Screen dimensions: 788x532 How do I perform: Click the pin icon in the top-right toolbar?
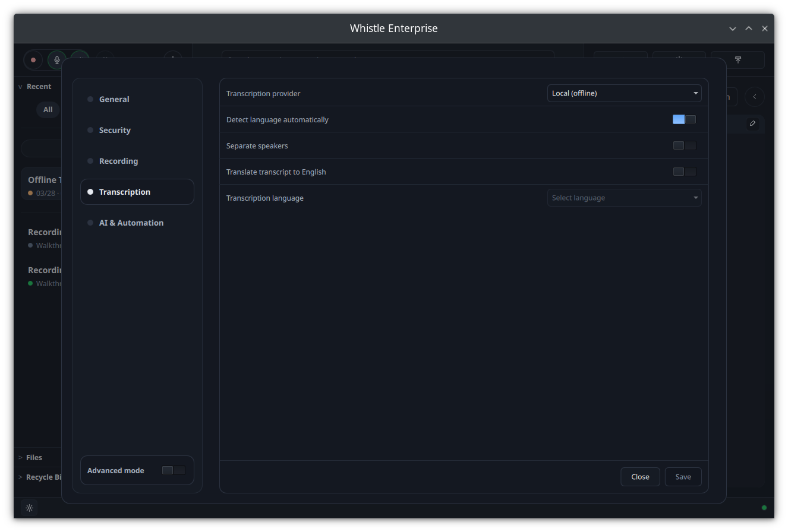(737, 60)
